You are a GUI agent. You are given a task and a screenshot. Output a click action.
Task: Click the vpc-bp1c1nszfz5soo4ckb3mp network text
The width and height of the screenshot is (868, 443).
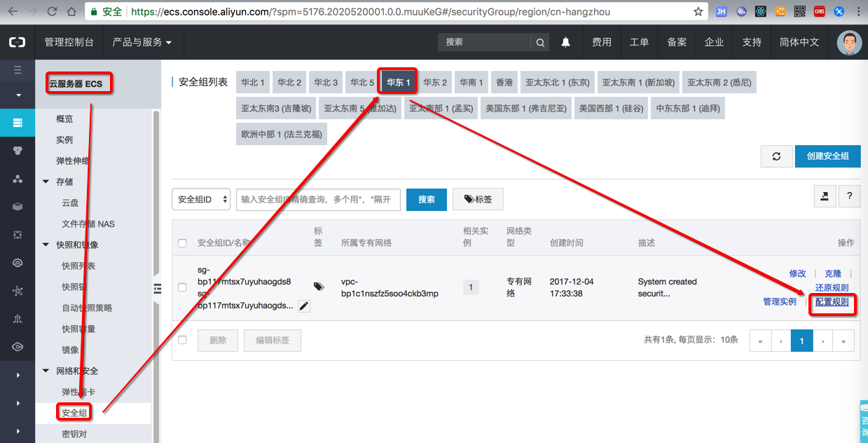[x=390, y=287]
